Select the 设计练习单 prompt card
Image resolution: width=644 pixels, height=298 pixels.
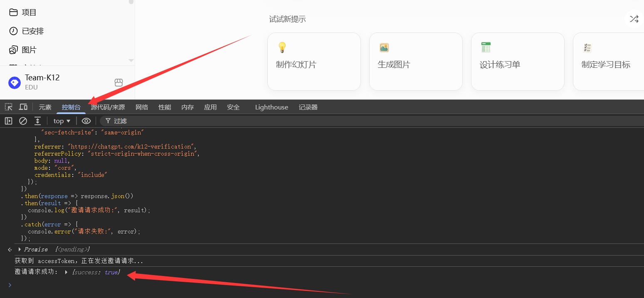(518, 62)
